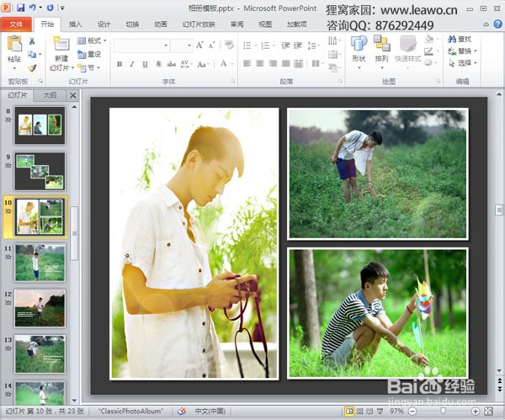
Task: Toggle Bold formatting
Action: 120,64
